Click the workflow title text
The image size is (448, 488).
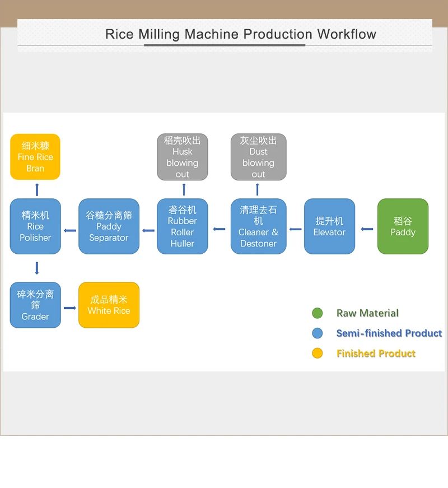point(240,34)
